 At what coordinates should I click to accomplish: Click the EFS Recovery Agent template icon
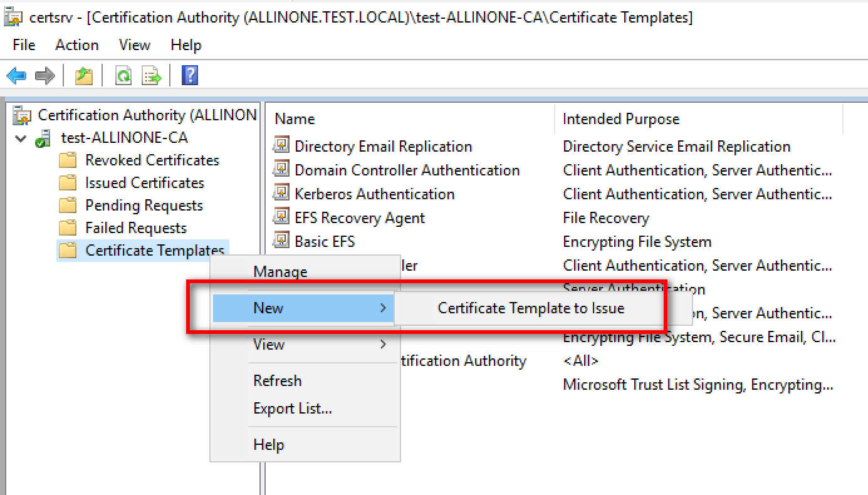pyautogui.click(x=281, y=217)
